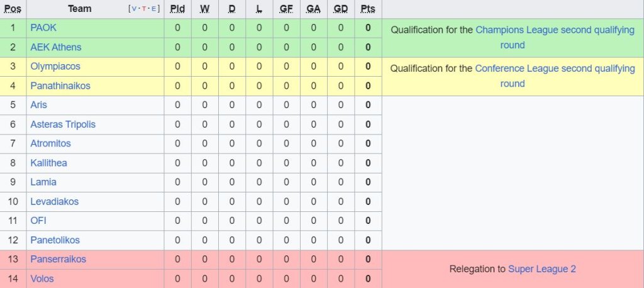
Task: Click the Pts column header
Action: point(368,9)
